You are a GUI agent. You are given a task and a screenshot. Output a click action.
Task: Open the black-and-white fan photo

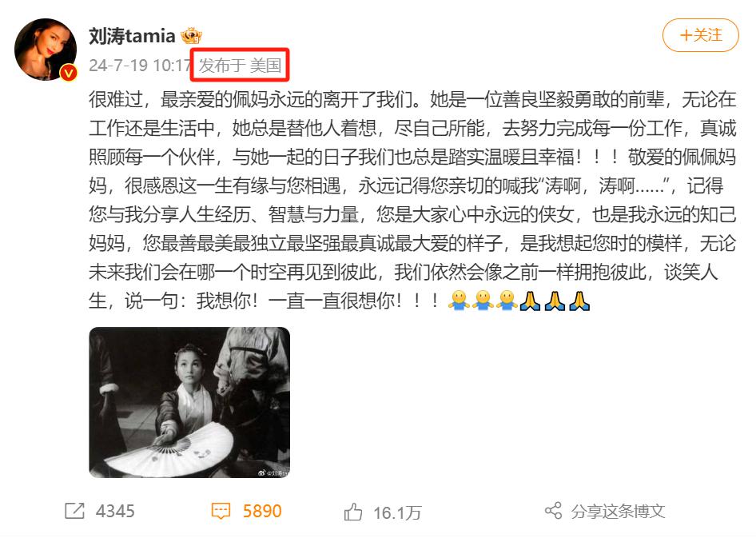(x=189, y=403)
